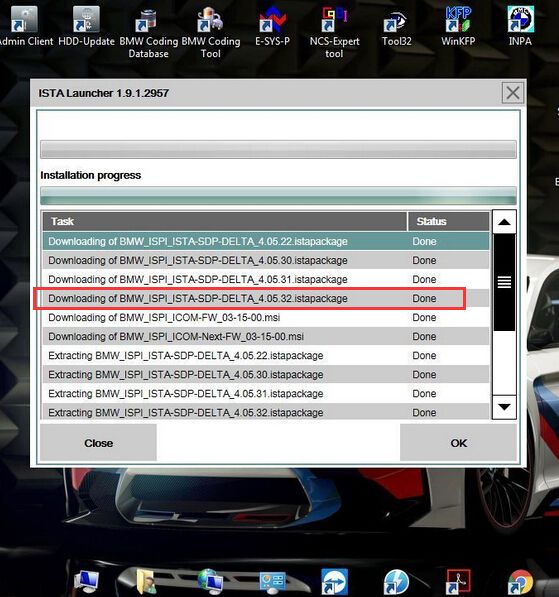Close the ISTA Launcher window with X
Viewport: 559px width, 597px height.
pyautogui.click(x=513, y=93)
